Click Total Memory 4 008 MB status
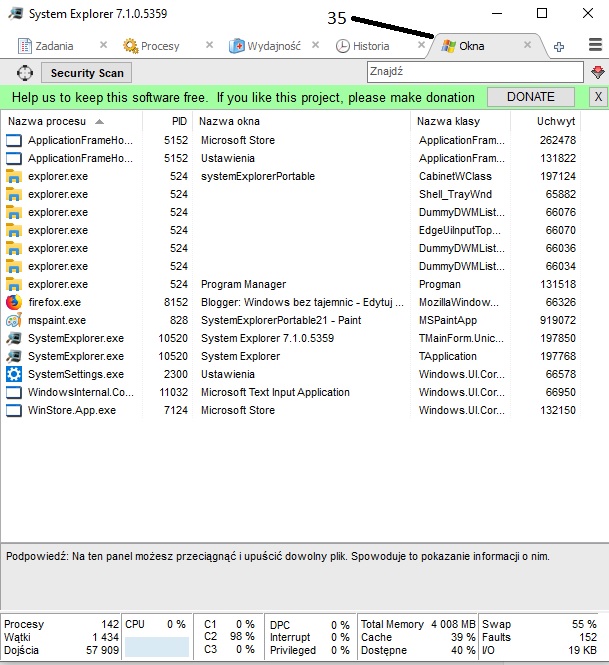 [x=418, y=624]
